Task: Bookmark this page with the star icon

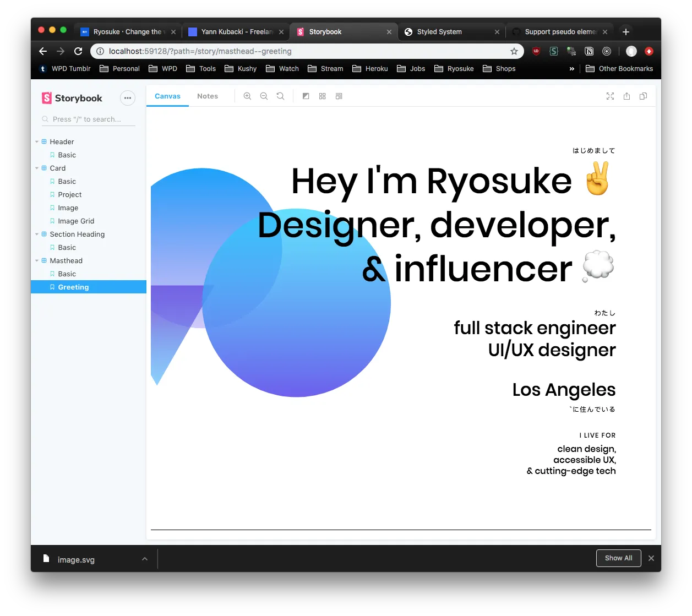Action: coord(514,51)
